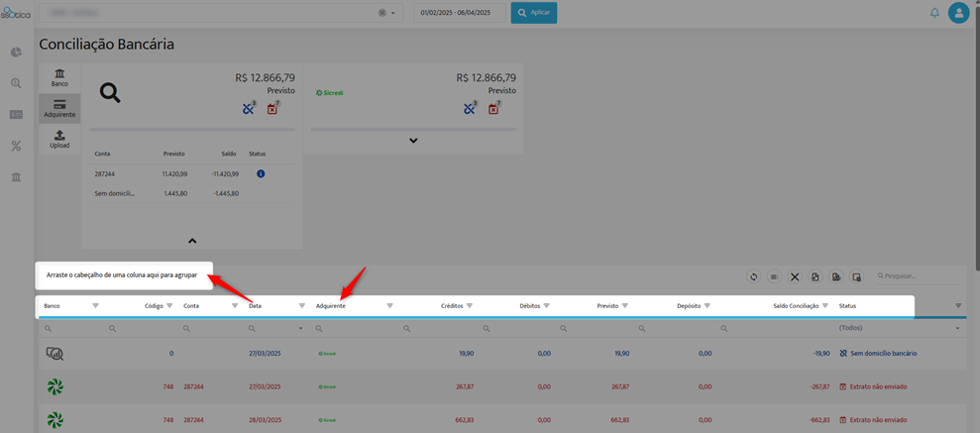This screenshot has height=433, width=980.
Task: Click the refresh icon above the grid
Action: tap(754, 276)
